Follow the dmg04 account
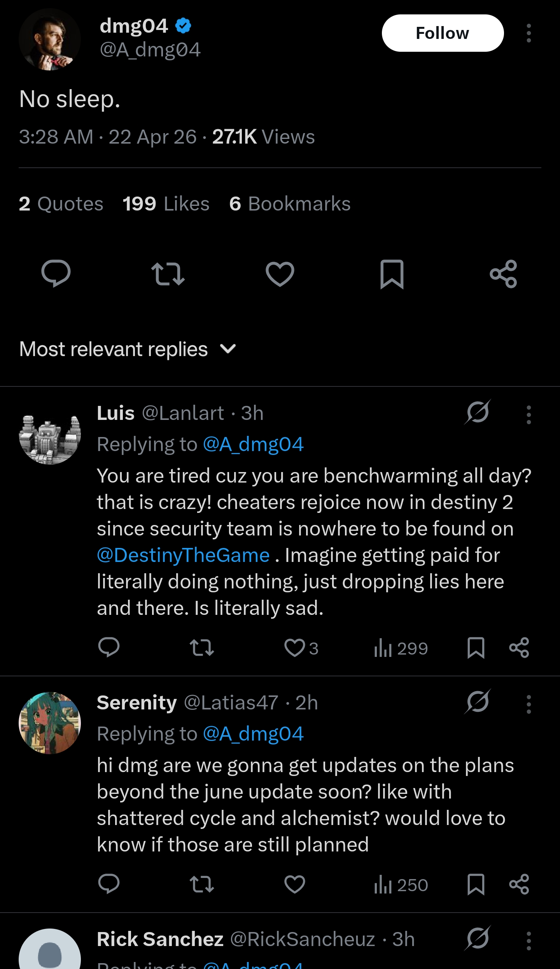This screenshot has height=969, width=560. click(443, 33)
